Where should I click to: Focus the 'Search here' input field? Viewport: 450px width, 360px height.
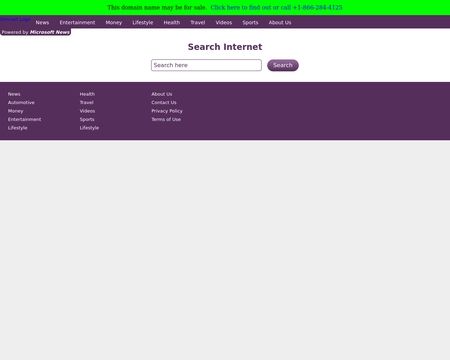pyautogui.click(x=206, y=65)
